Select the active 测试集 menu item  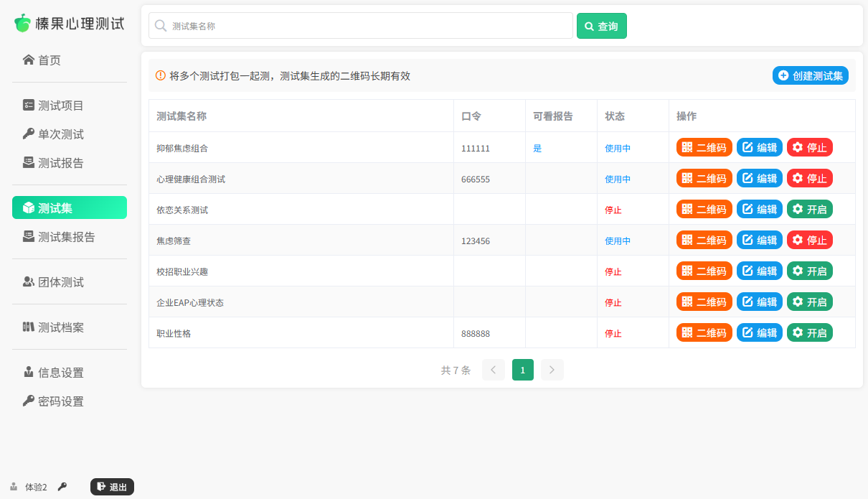point(70,207)
